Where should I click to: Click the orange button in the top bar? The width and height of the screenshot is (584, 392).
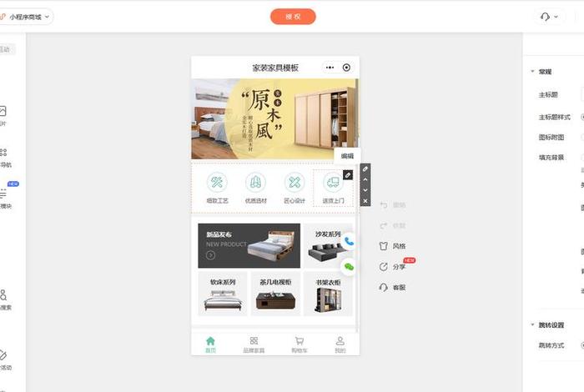point(293,17)
